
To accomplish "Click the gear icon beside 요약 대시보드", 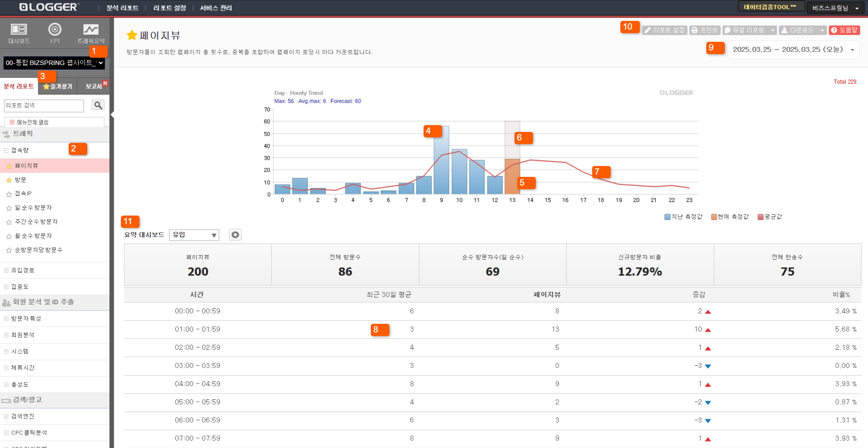I will click(235, 235).
